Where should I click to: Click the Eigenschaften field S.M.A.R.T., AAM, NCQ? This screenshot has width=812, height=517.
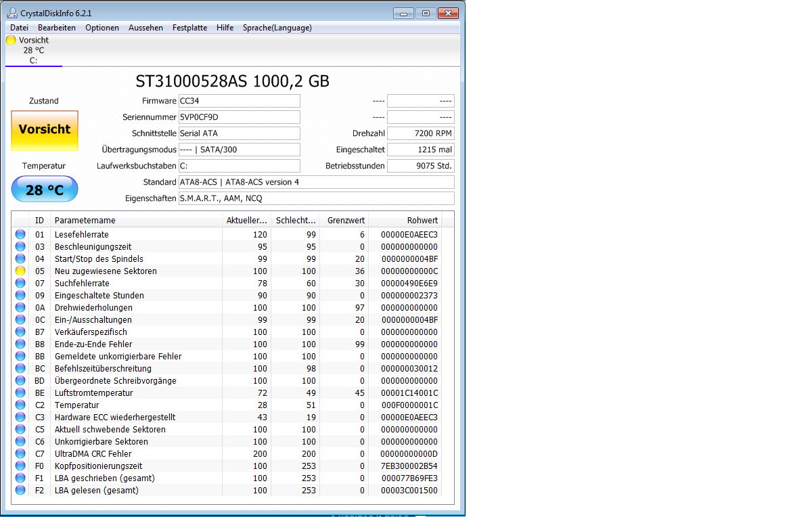(x=316, y=198)
